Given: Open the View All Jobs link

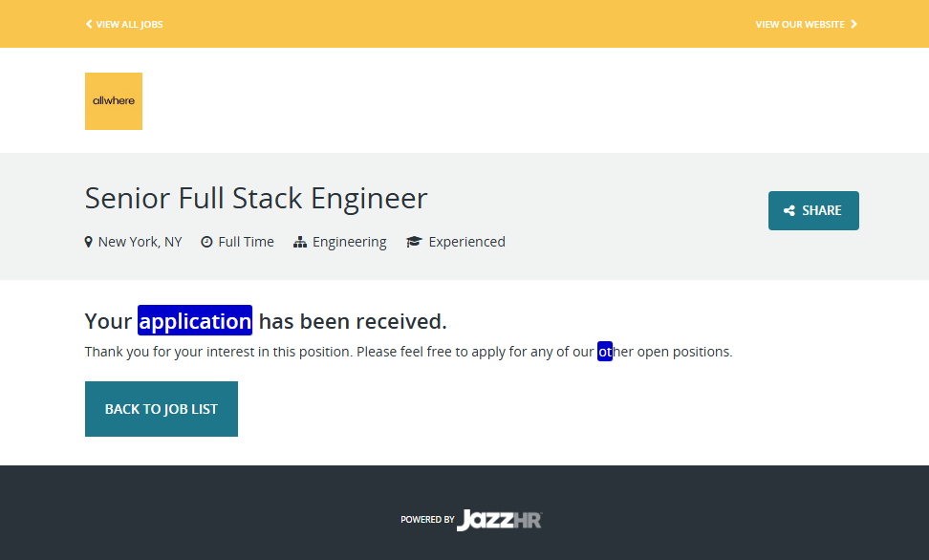Looking at the screenshot, I should point(129,24).
